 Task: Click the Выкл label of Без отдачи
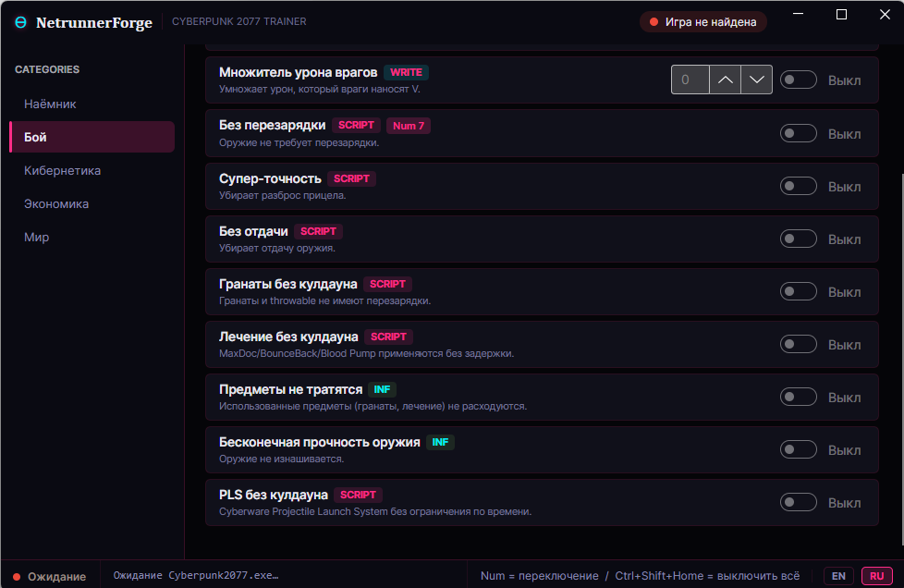[x=845, y=239]
